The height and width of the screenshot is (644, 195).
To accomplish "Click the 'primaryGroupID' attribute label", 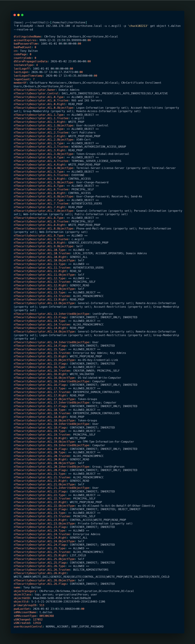I will pyautogui.click(x=25, y=605).
